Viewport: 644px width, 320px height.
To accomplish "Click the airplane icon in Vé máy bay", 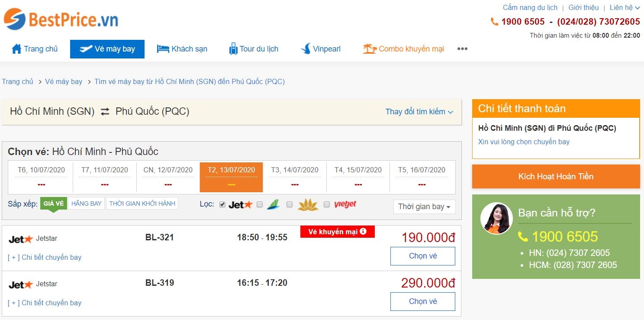I will (86, 48).
